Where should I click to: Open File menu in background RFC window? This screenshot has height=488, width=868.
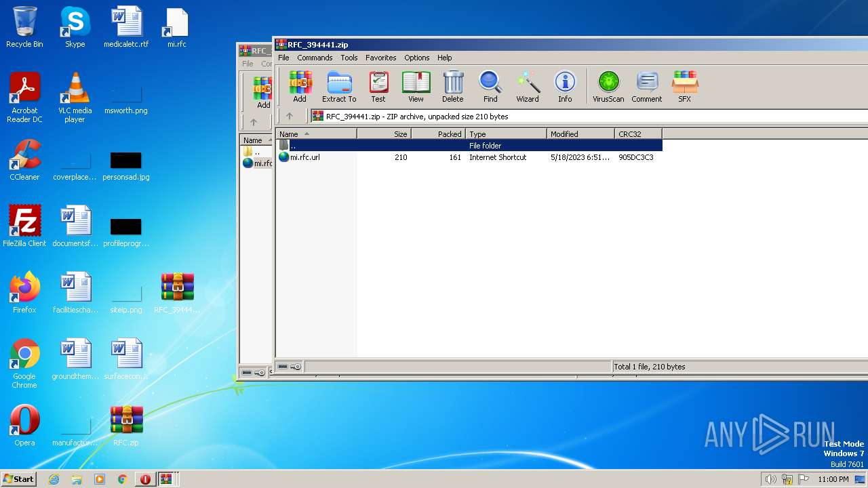coord(248,64)
